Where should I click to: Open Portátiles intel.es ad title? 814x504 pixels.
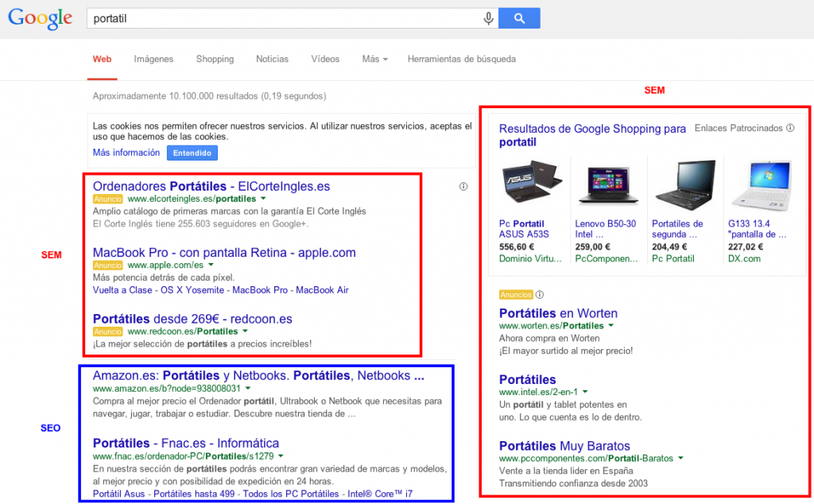click(528, 380)
